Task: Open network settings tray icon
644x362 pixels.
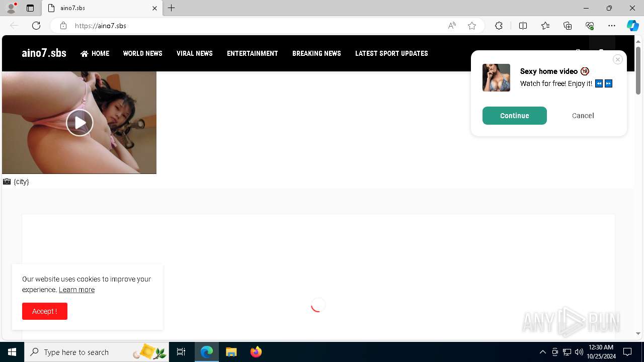Action: pyautogui.click(x=567, y=352)
